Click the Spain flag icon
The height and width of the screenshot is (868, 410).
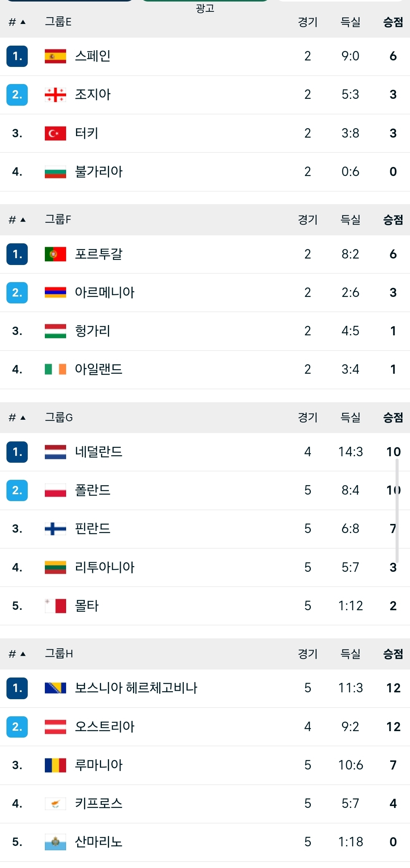tap(55, 56)
